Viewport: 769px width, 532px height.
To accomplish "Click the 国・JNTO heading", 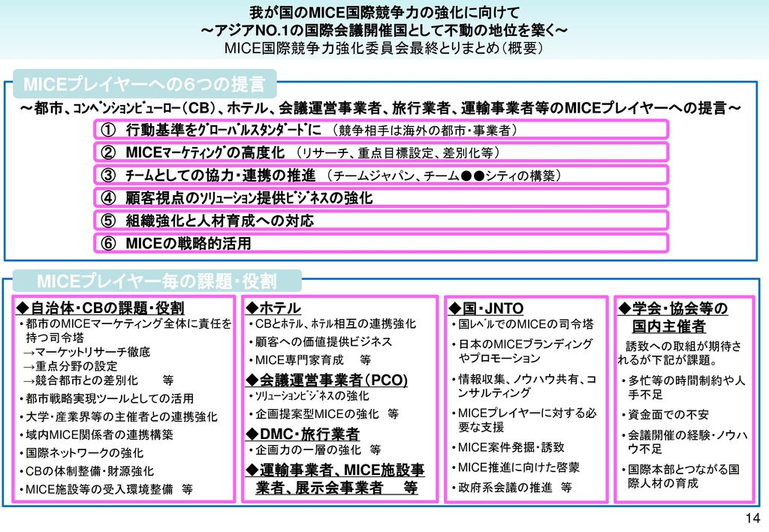I will 486,308.
